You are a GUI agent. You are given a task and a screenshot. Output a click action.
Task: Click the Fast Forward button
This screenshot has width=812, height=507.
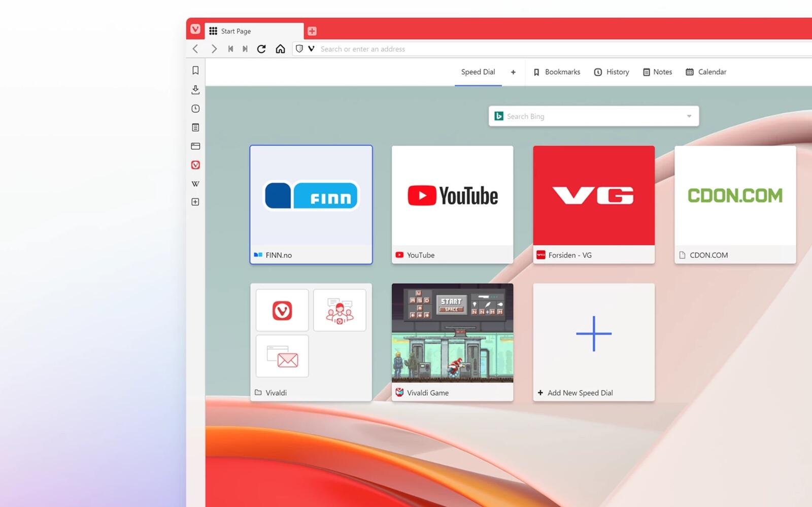coord(245,49)
